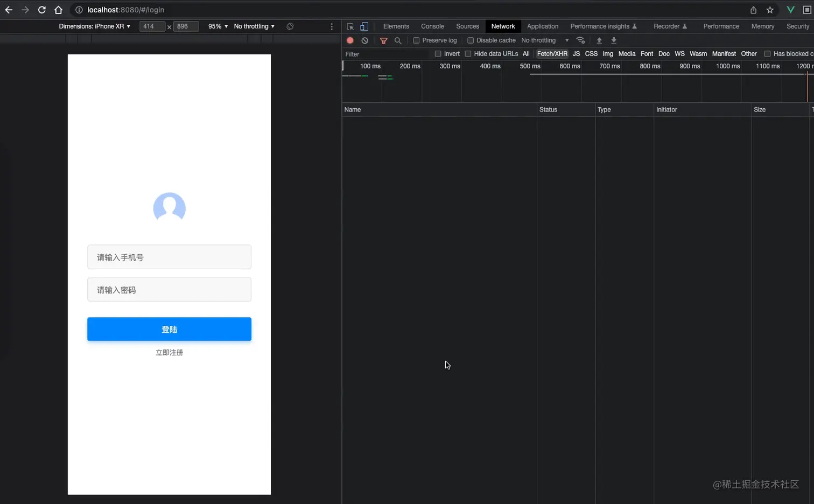Bookmark this page with the star icon
Image resolution: width=814 pixels, height=504 pixels.
pyautogui.click(x=770, y=10)
